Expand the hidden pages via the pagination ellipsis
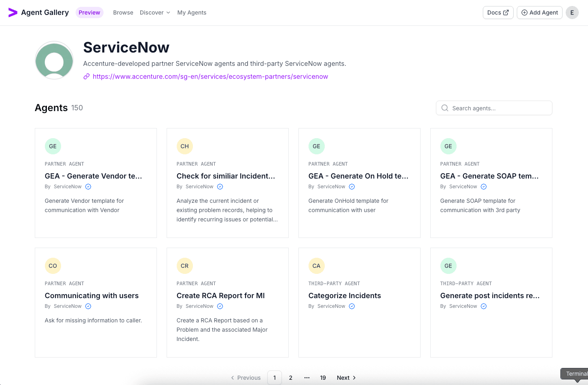The image size is (588, 385). (307, 378)
